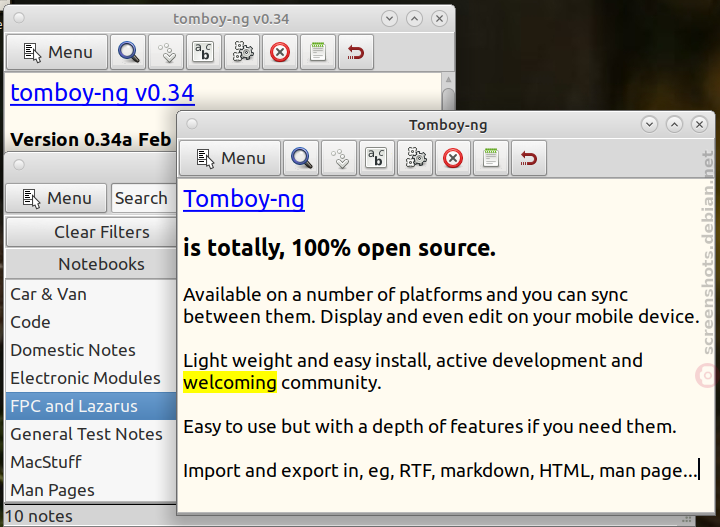This screenshot has height=527, width=720.
Task: Select the FPC and Lazarus notebook
Action: (91, 406)
